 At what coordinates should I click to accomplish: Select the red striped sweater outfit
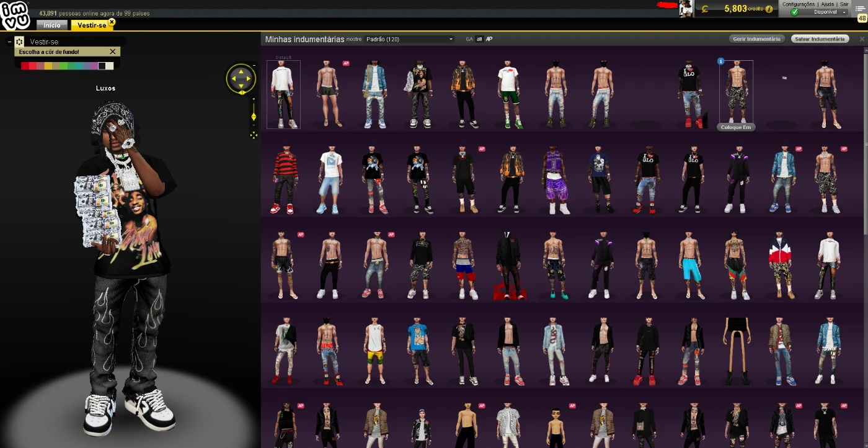pyautogui.click(x=284, y=181)
